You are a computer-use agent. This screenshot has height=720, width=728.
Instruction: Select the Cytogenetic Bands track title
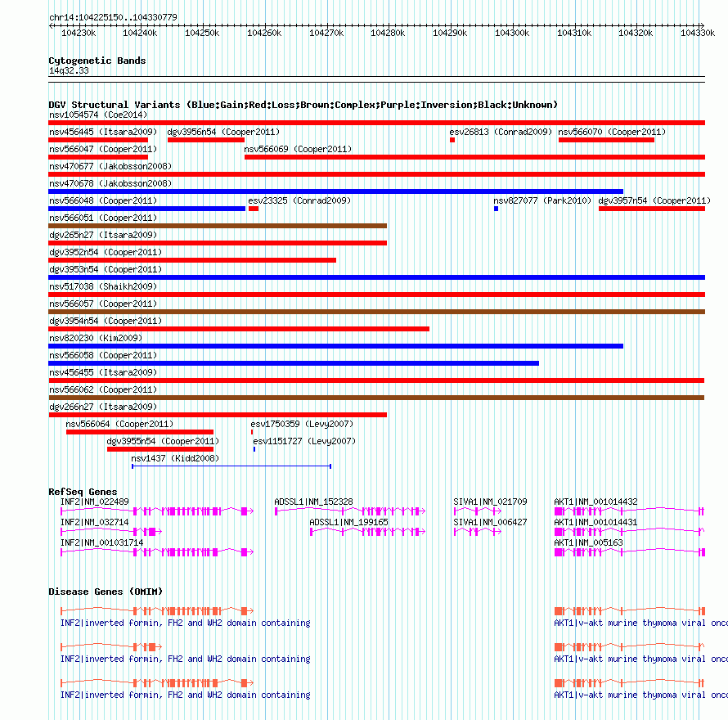pyautogui.click(x=97, y=61)
